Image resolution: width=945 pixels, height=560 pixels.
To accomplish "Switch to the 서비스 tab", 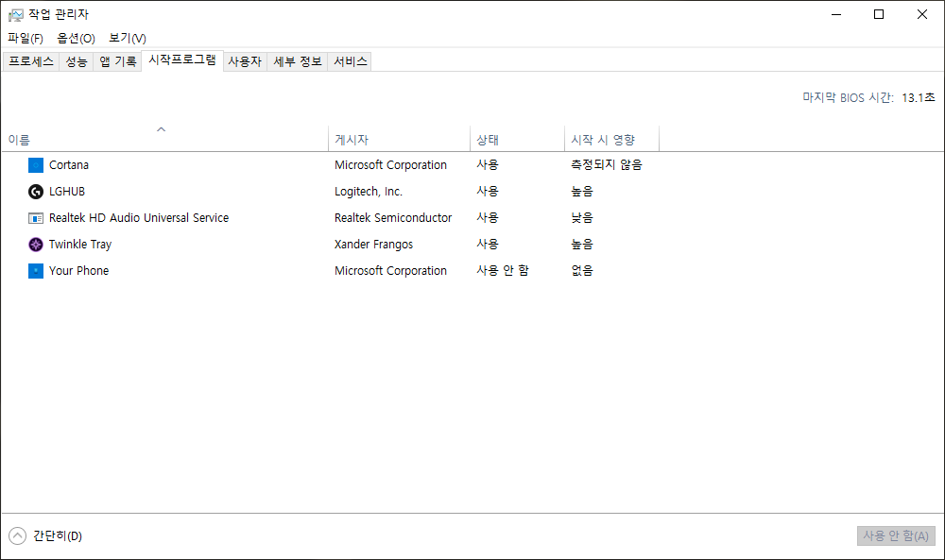I will pos(351,61).
